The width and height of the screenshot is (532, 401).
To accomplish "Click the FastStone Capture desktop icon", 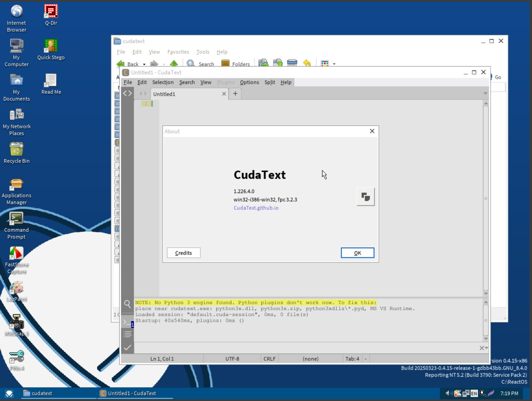I will tap(17, 260).
